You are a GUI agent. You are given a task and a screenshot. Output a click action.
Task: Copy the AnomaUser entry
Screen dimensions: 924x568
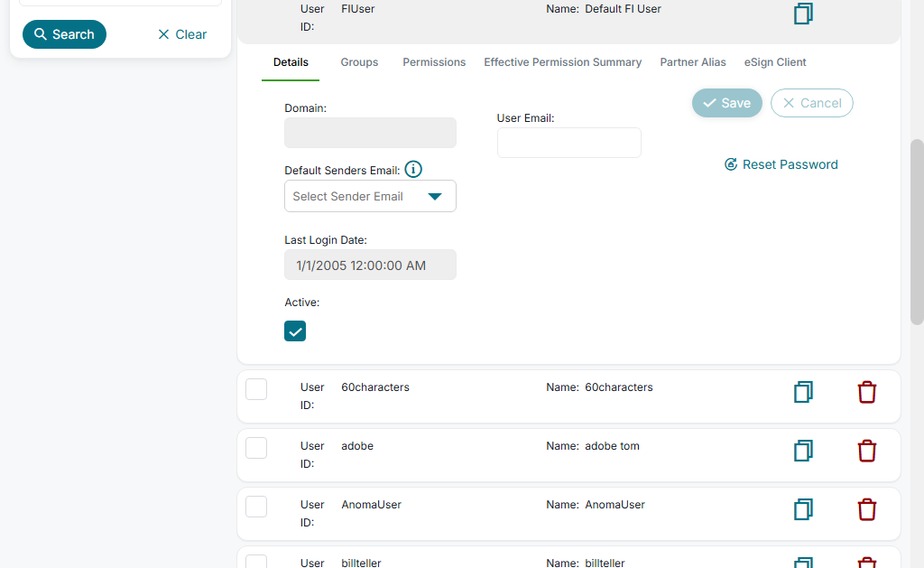(x=803, y=509)
